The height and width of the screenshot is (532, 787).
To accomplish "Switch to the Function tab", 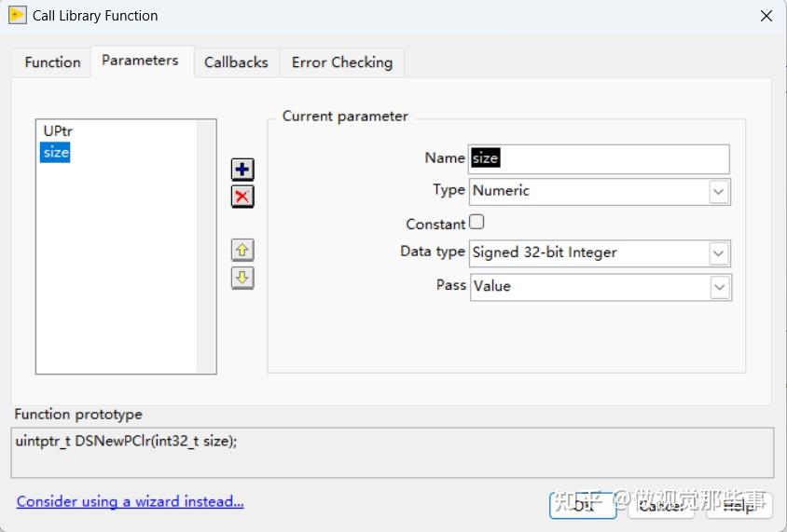I will point(52,62).
